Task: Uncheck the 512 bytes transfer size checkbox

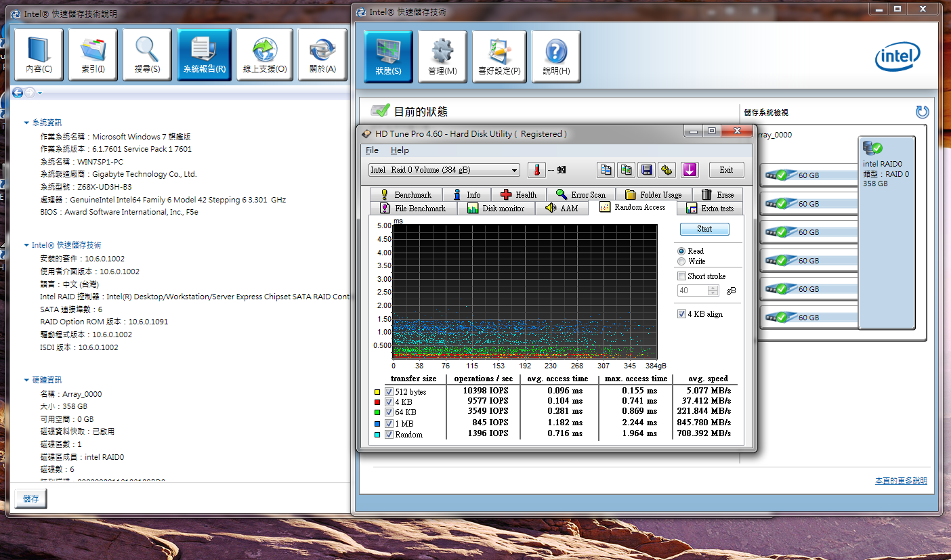Action: (389, 392)
